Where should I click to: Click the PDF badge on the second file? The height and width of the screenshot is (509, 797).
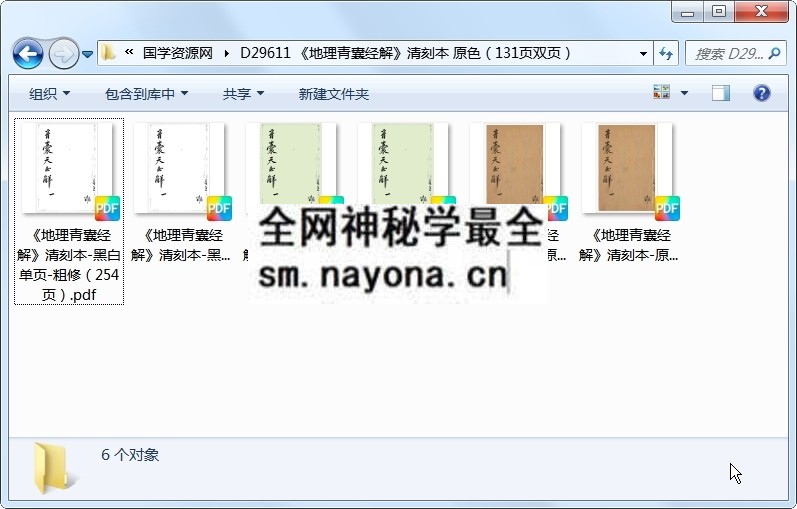(219, 208)
